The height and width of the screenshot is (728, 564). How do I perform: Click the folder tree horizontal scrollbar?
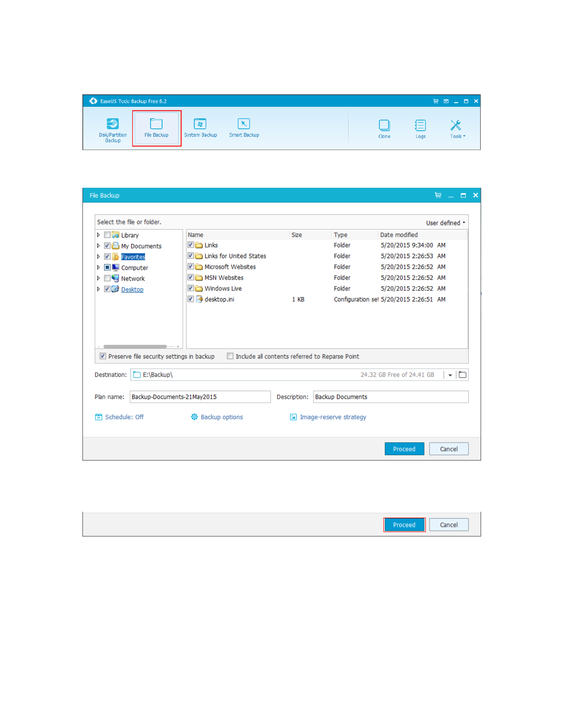click(135, 347)
